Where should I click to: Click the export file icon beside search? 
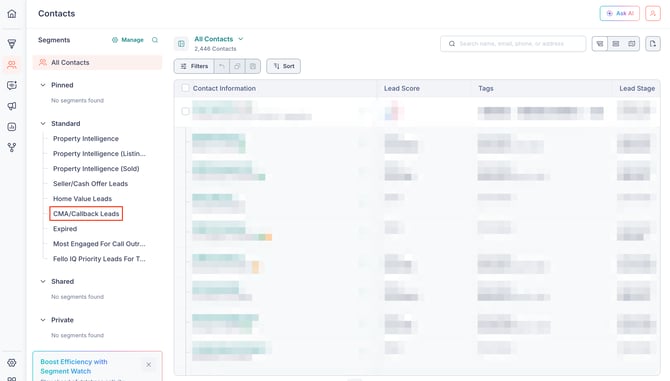click(x=653, y=44)
